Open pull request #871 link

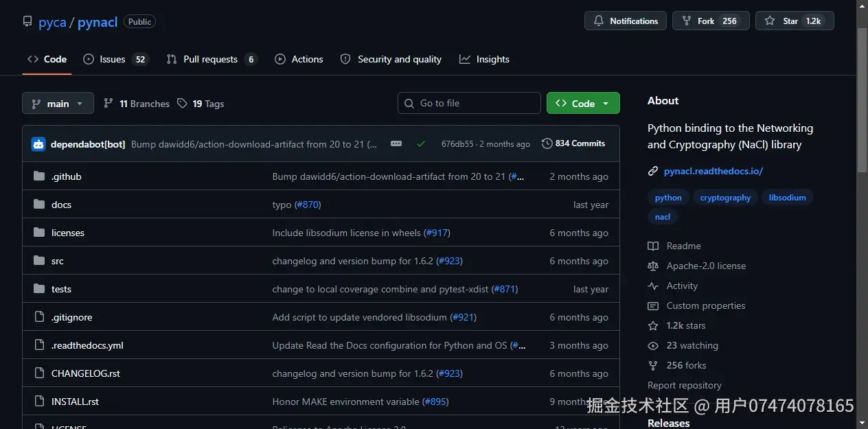[x=505, y=289]
